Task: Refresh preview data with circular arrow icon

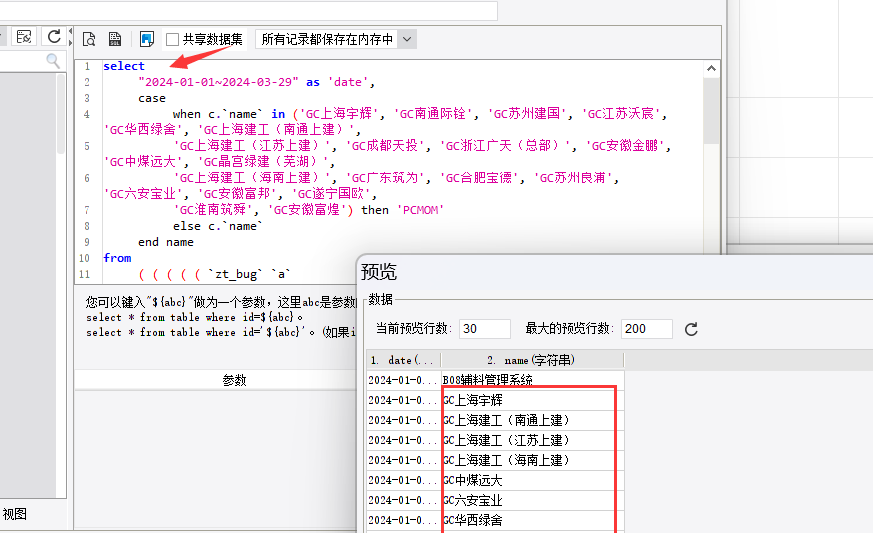Action: click(691, 329)
